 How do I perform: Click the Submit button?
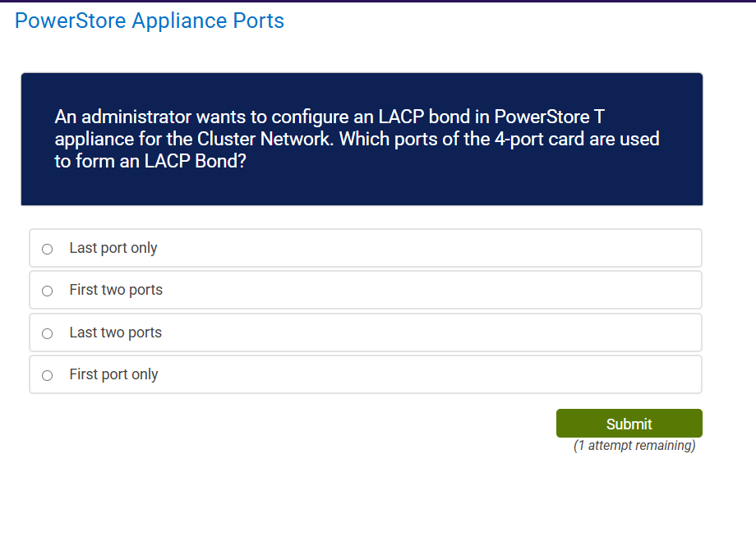point(629,423)
